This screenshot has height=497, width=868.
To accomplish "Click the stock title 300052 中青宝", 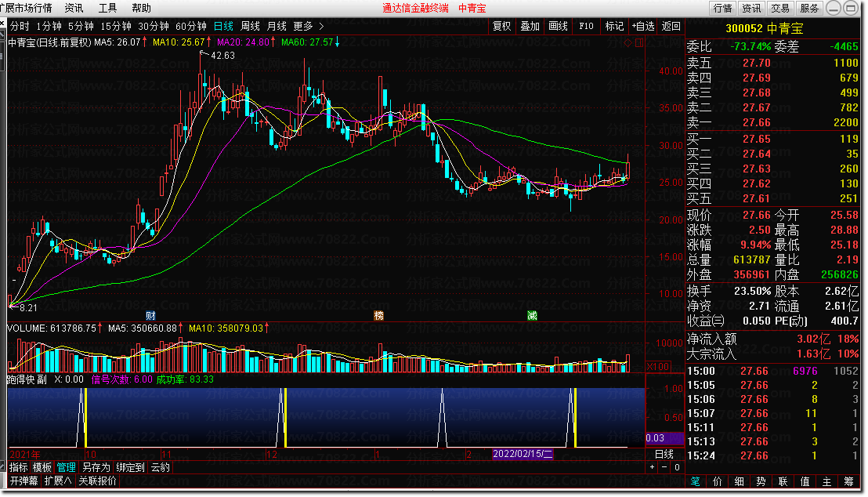I will click(765, 28).
